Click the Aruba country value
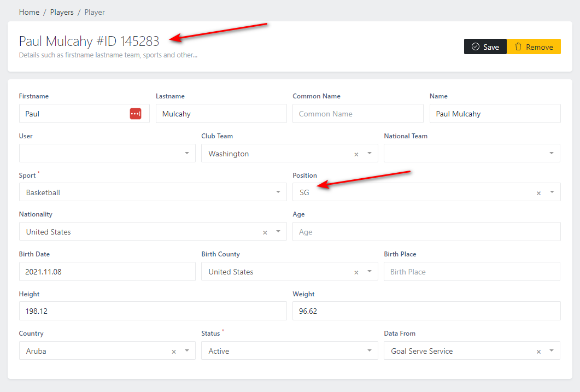 [x=36, y=351]
